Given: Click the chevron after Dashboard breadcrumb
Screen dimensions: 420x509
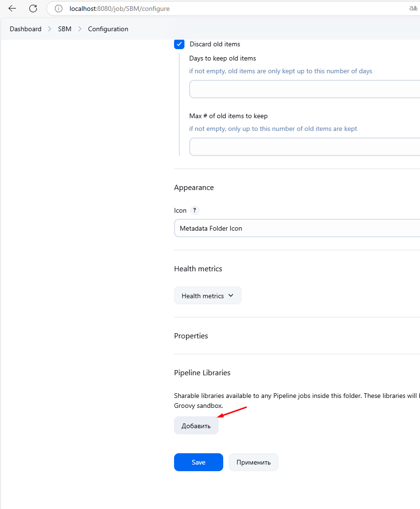Looking at the screenshot, I should pos(50,29).
